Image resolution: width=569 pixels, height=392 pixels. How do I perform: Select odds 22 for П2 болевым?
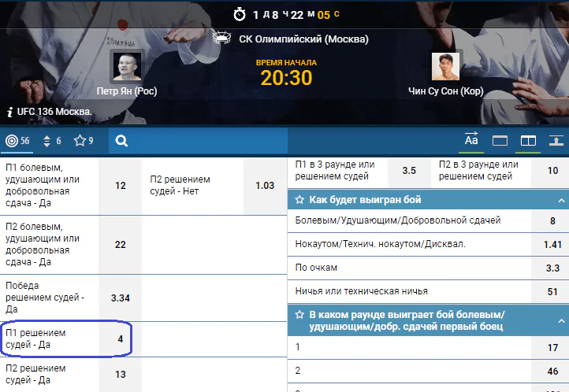coord(120,245)
